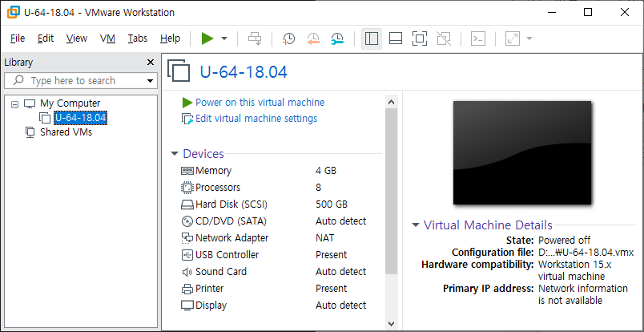This screenshot has height=332, width=644.
Task: Open the View menu
Action: (x=77, y=38)
